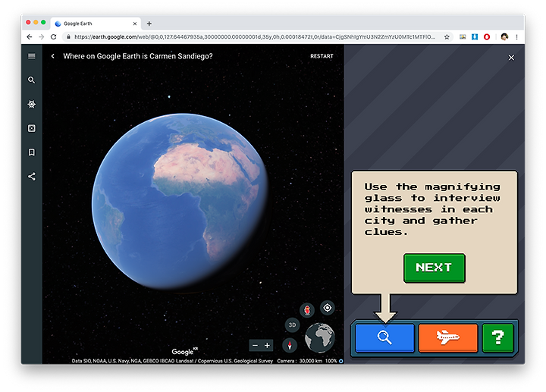
Task: Click the red Opera extension icon
Action: [487, 37]
